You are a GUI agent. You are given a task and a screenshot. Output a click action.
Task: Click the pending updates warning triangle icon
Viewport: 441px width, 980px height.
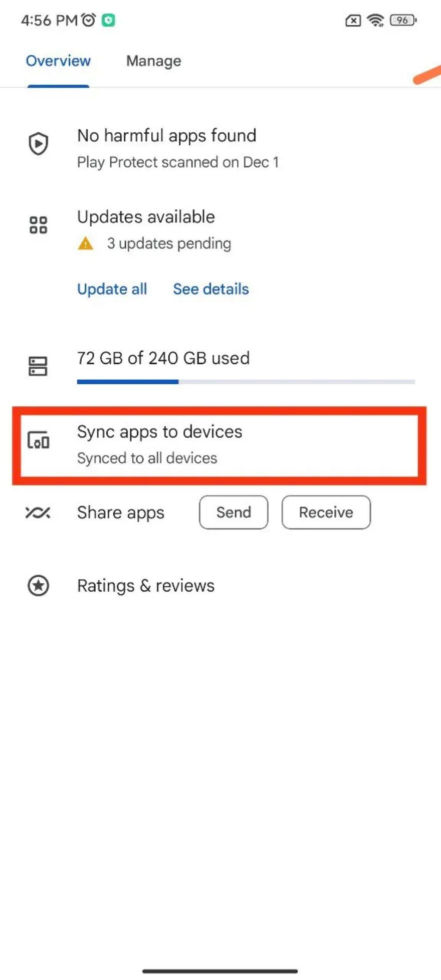[86, 243]
